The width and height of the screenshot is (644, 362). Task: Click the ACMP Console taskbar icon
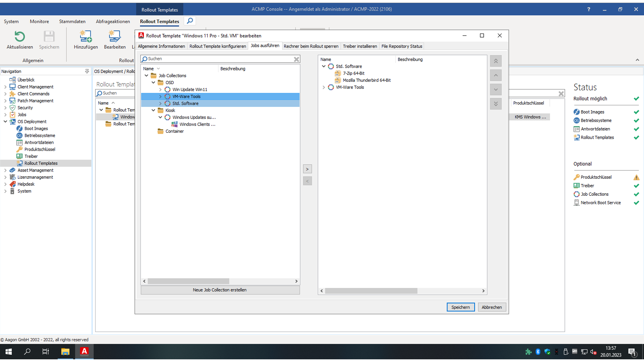(84, 352)
